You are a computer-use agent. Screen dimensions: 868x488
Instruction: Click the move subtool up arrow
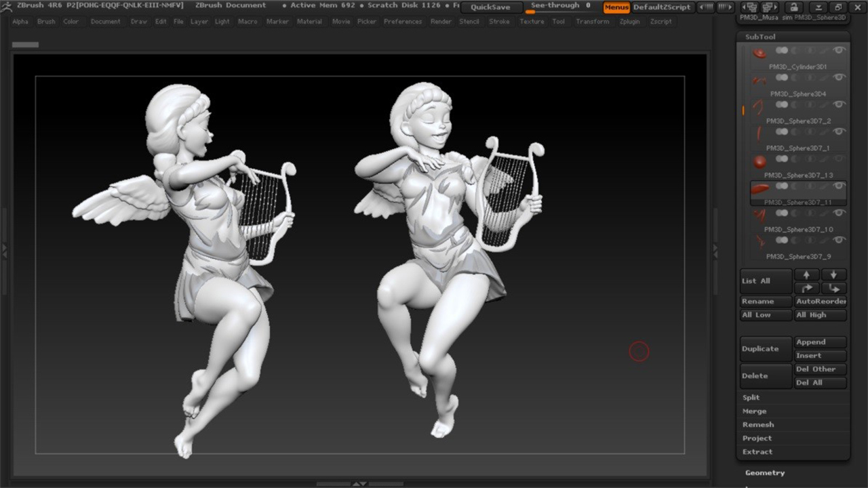[806, 274]
